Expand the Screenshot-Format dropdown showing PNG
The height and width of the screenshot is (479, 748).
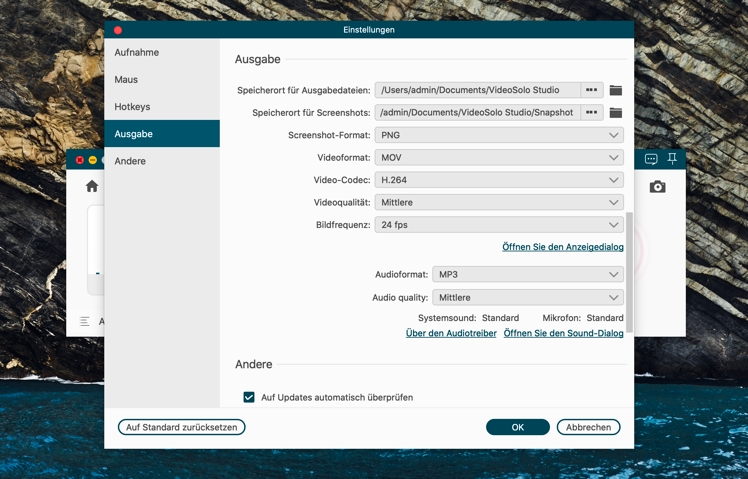pyautogui.click(x=498, y=135)
